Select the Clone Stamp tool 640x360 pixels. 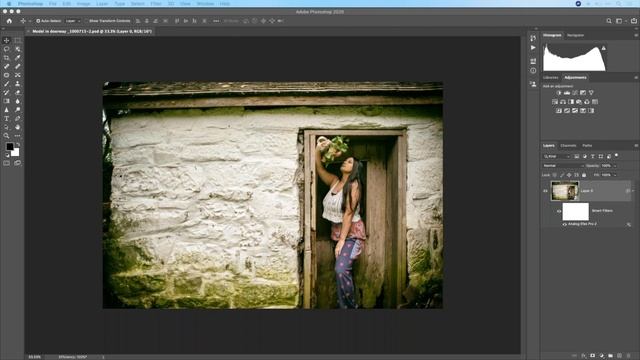pos(18,84)
